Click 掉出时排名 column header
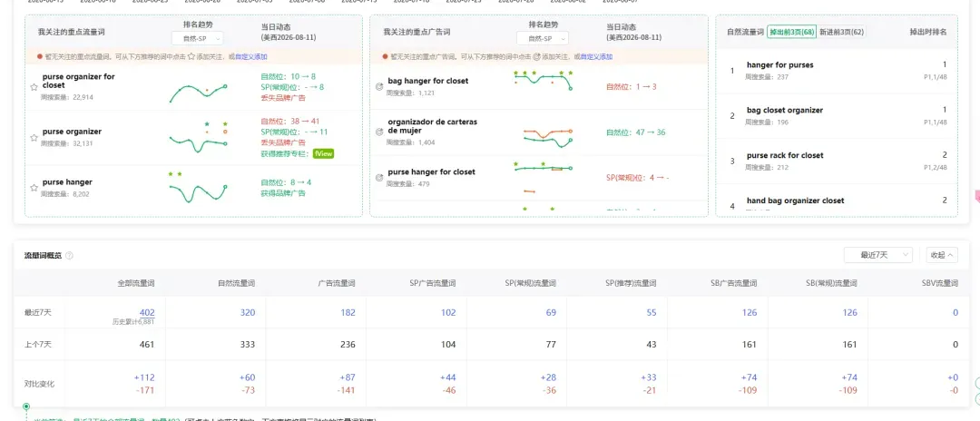 tap(928, 32)
